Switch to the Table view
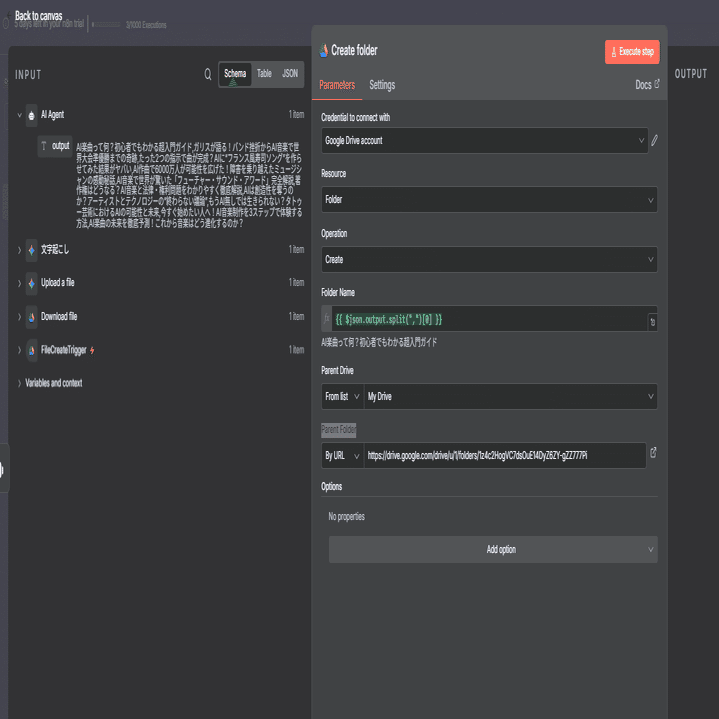Screen dimensions: 719x719 click(264, 74)
